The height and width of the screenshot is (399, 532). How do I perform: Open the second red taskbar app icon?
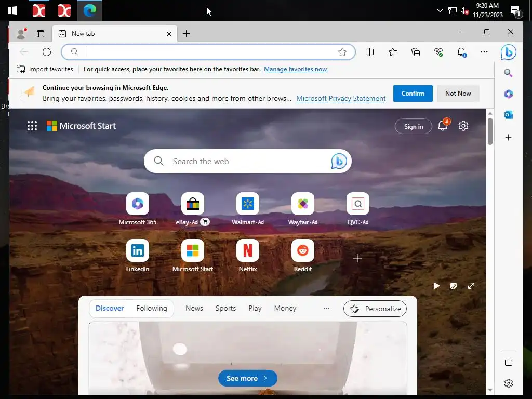pyautogui.click(x=64, y=10)
